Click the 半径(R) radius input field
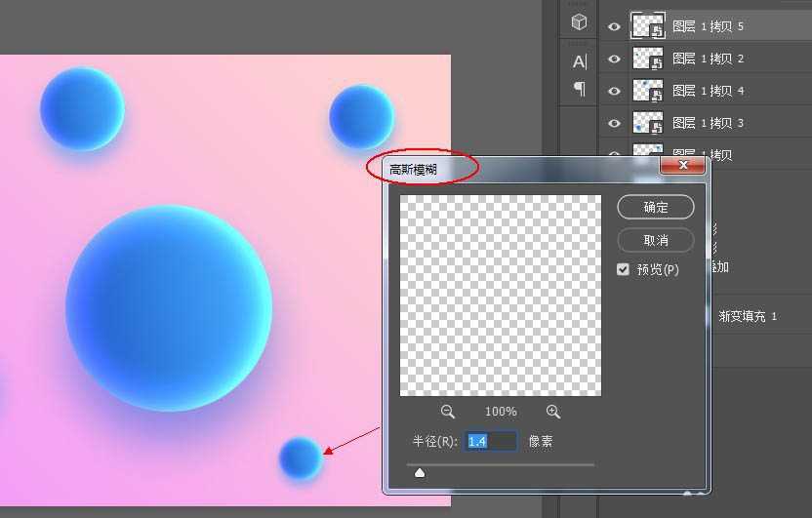This screenshot has height=518, width=812. (491, 441)
